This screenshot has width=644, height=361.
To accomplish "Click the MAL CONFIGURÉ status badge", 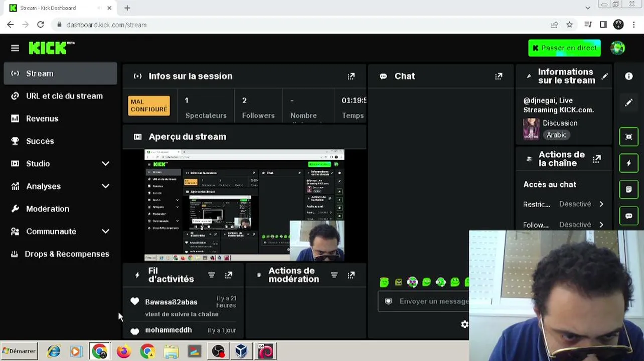I will click(x=149, y=106).
